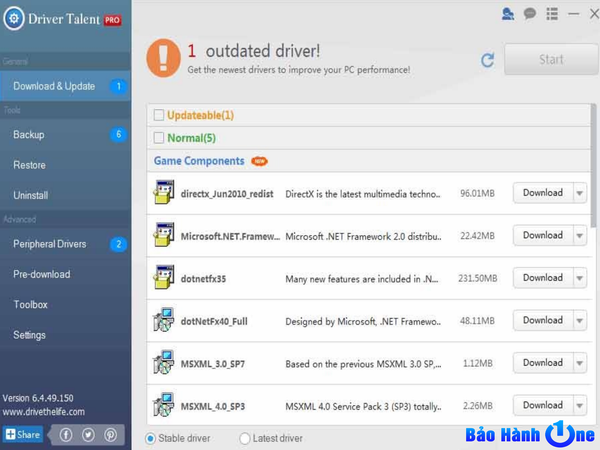Click the user account icon
Screen dimensions: 600x450
tap(508, 14)
